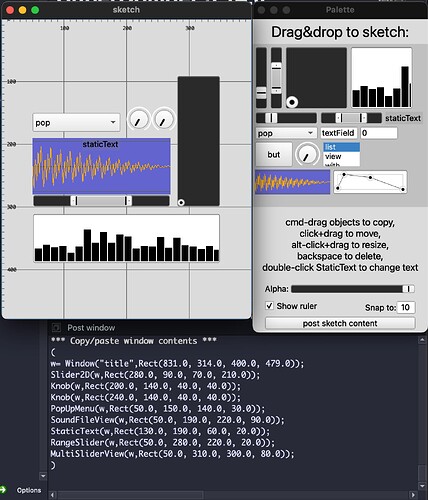Click the horizontal scrollbar left arrow
Viewport: 428px width, 500px height.
[x=53, y=495]
